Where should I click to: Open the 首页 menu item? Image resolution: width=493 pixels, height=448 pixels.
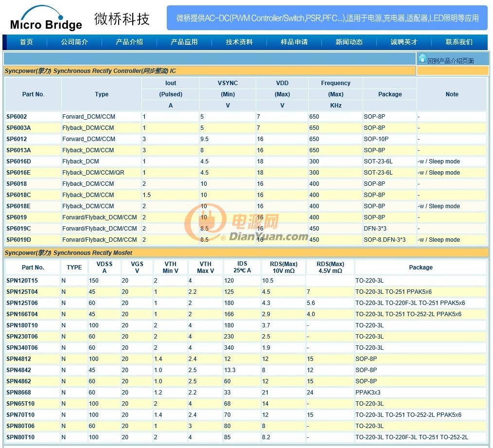26,42
